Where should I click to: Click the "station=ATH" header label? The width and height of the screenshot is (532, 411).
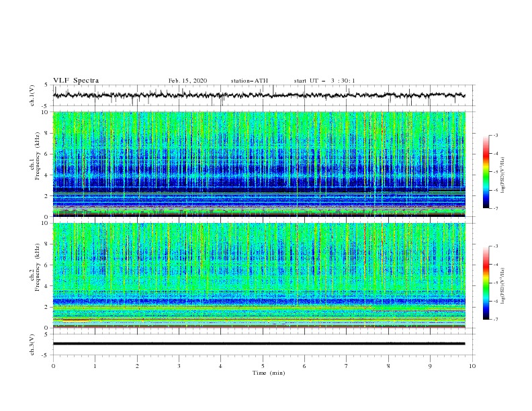pos(249,81)
